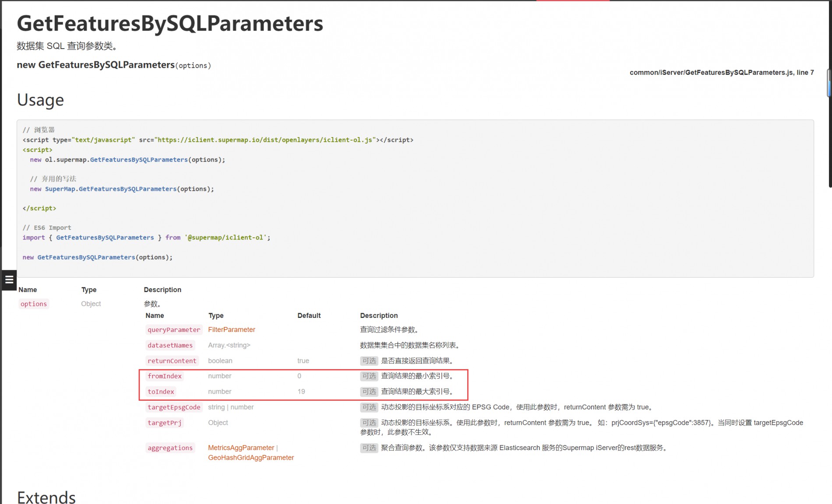Click the 'Default' column header in inner table

click(309, 316)
